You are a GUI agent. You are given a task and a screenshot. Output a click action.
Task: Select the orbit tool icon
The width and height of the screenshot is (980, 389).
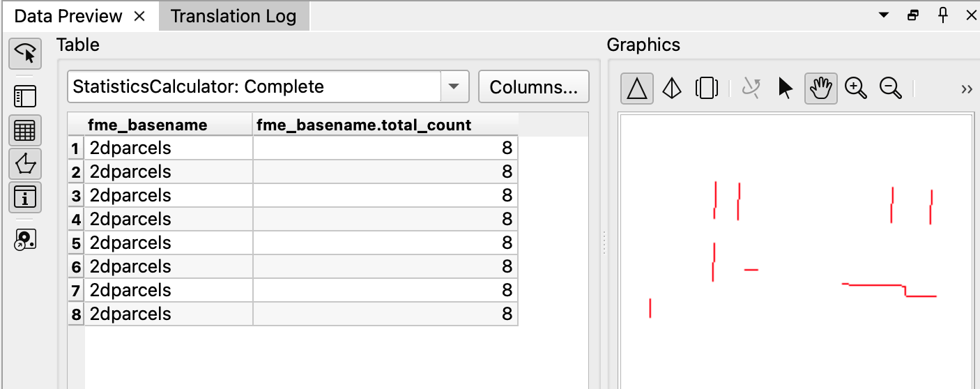[x=751, y=88]
